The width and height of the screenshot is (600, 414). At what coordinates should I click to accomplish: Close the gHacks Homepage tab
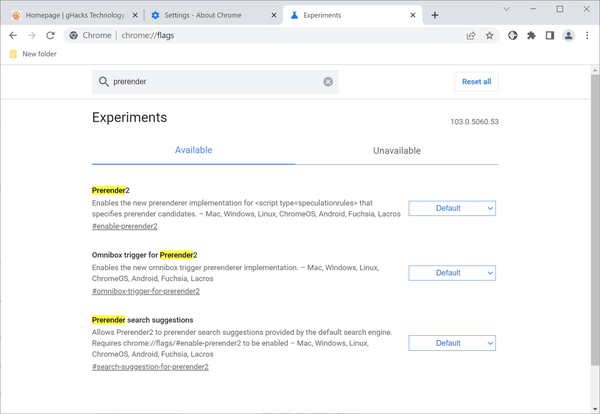(135, 15)
